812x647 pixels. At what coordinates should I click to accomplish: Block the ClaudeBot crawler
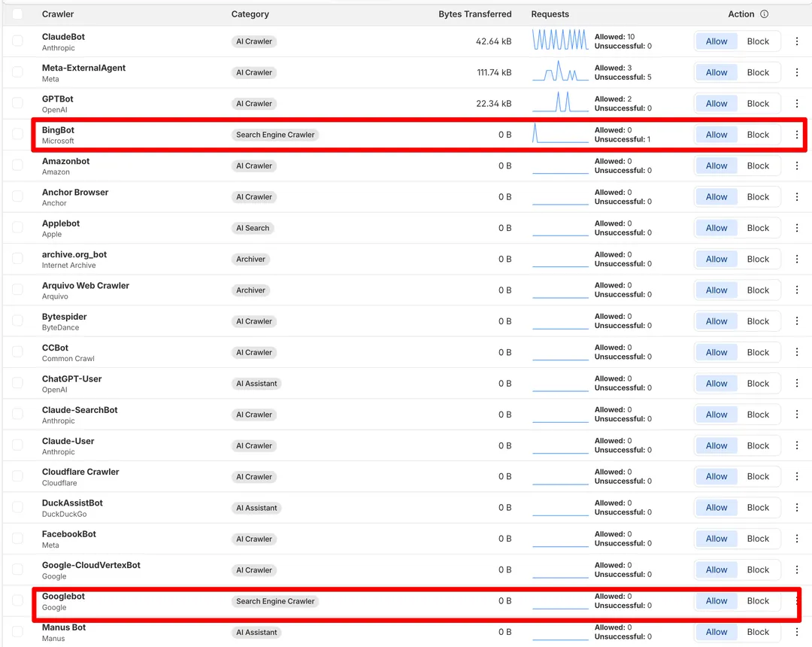(758, 41)
